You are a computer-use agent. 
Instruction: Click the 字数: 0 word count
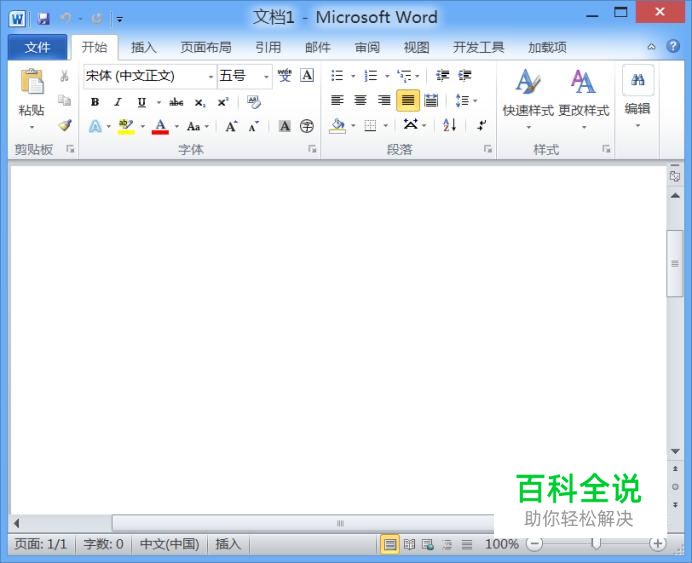[103, 544]
